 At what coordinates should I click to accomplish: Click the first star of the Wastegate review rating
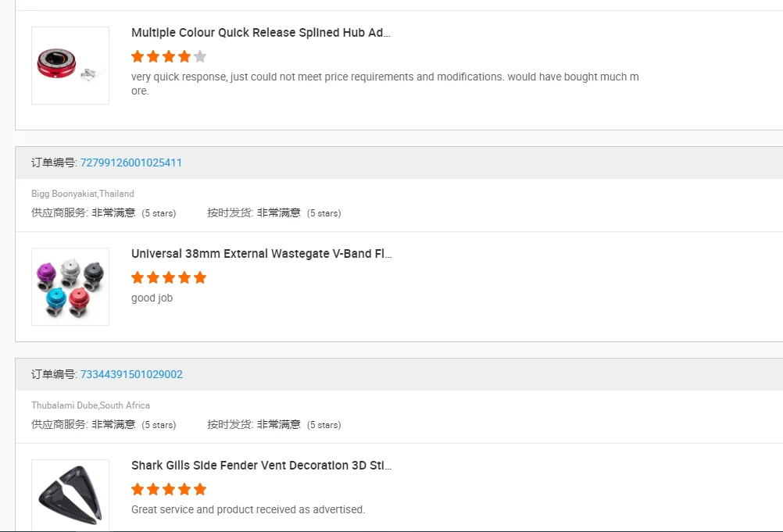coord(138,277)
